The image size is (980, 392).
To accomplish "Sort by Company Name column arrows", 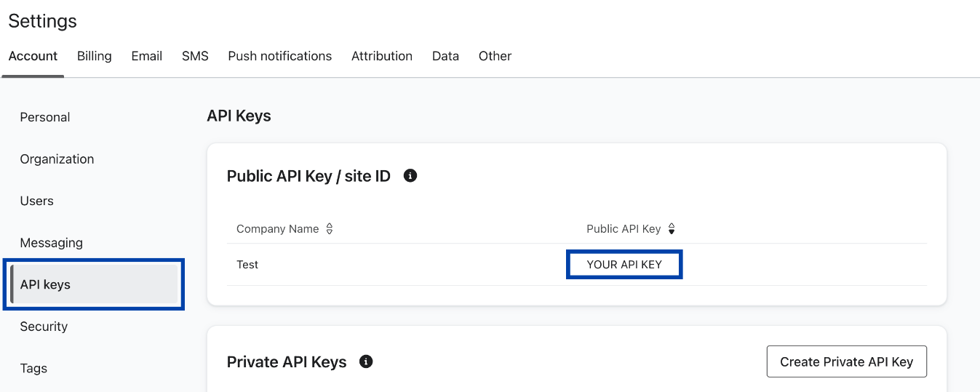I will tap(329, 228).
